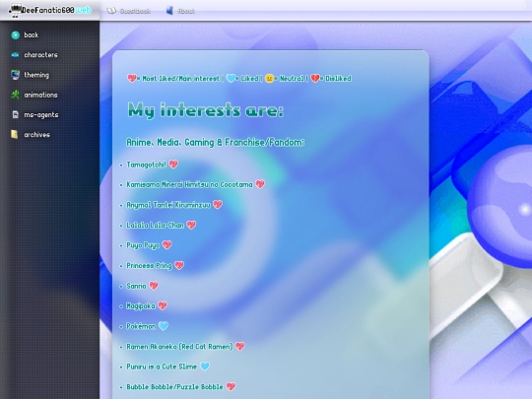Click the Most liked pink heart legend icon
The width and height of the screenshot is (532, 399).
coord(132,79)
